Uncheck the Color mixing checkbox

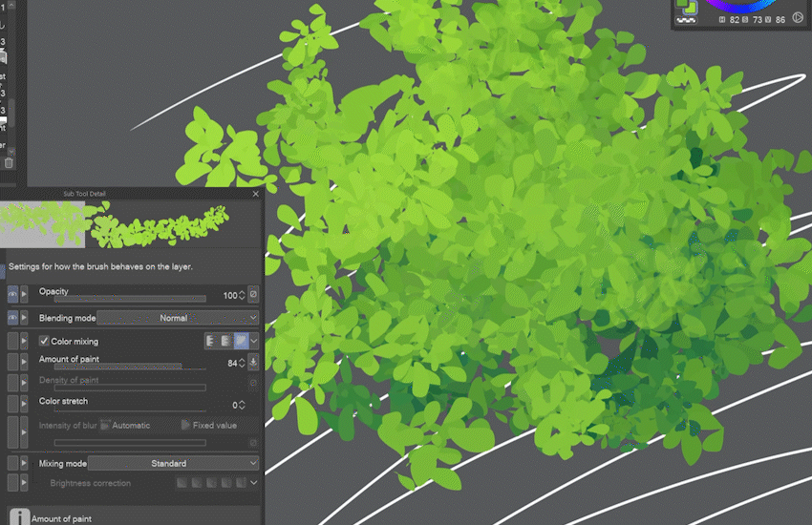tap(44, 341)
